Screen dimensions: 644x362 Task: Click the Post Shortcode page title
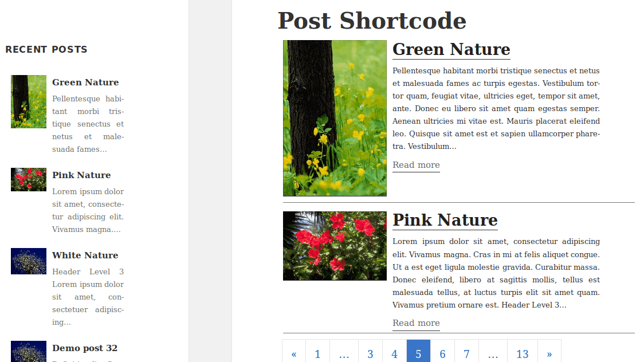372,21
